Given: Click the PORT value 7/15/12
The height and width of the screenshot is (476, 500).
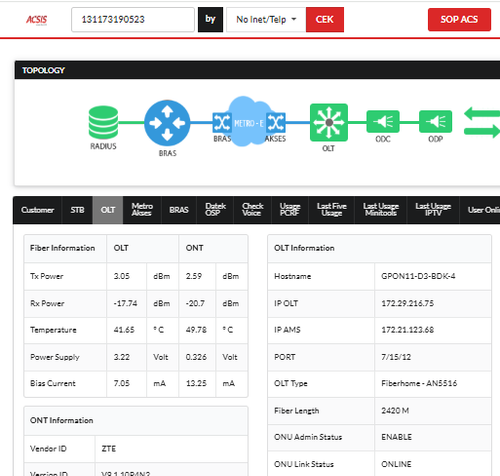Looking at the screenshot, I should (x=396, y=357).
